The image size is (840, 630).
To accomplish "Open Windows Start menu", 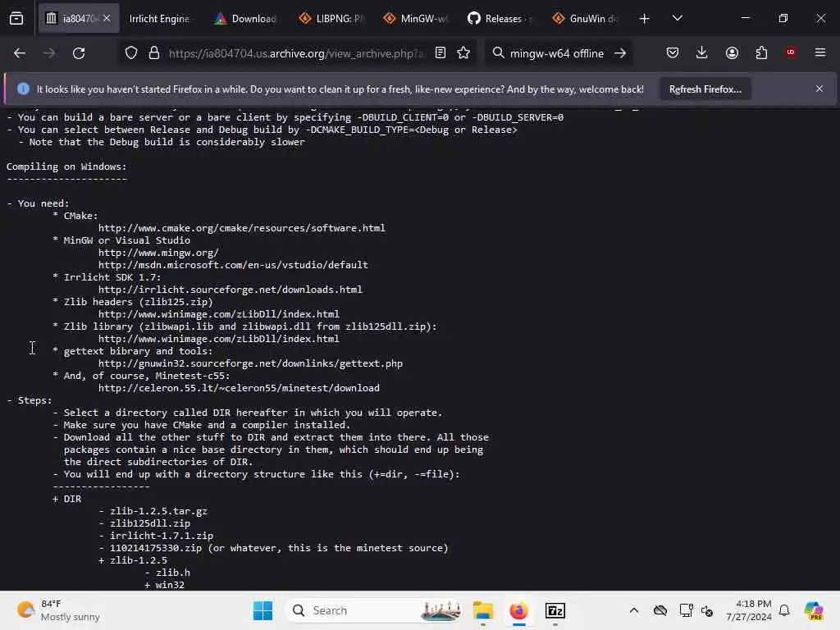I will 262,610.
